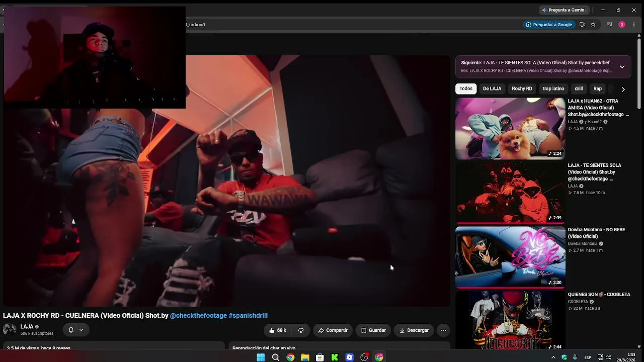The image size is (644, 362).
Task: Open the Chrome three-dot menu
Action: tap(634, 25)
